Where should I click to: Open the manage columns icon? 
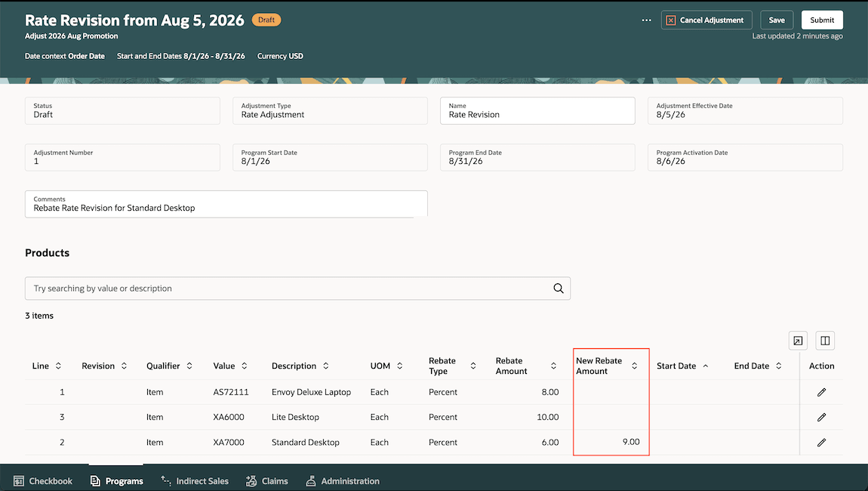(825, 341)
